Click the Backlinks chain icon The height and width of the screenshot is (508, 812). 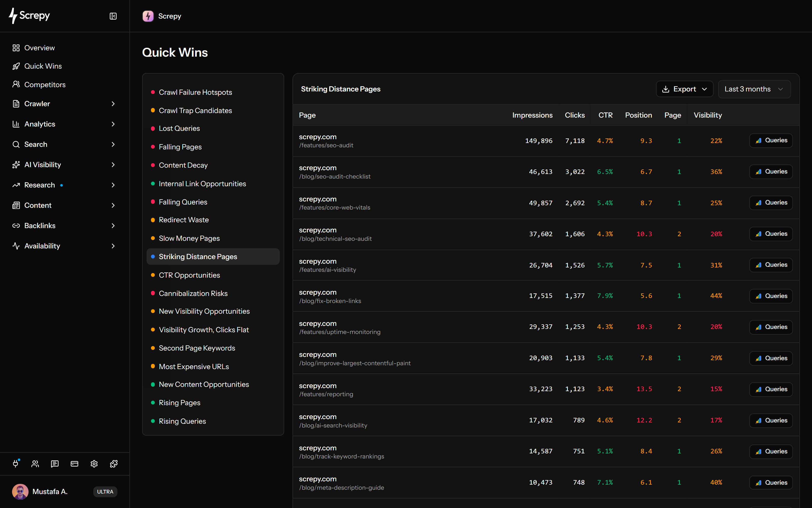pyautogui.click(x=16, y=226)
